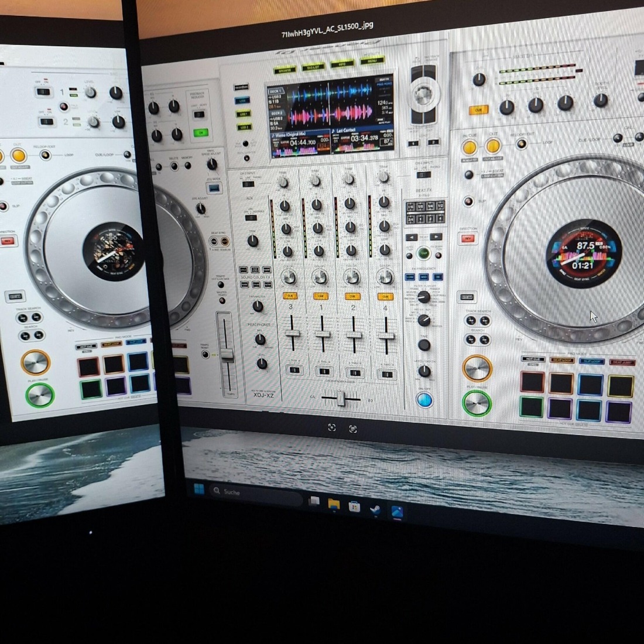Click the green-bordered performance pad on the main monitor's right deck
The height and width of the screenshot is (644, 644).
531,407
